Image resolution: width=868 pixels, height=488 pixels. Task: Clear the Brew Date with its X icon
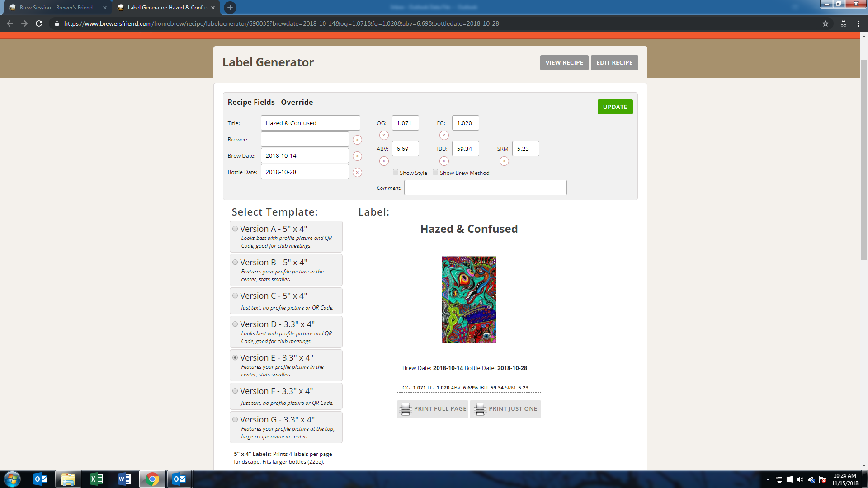(x=357, y=156)
